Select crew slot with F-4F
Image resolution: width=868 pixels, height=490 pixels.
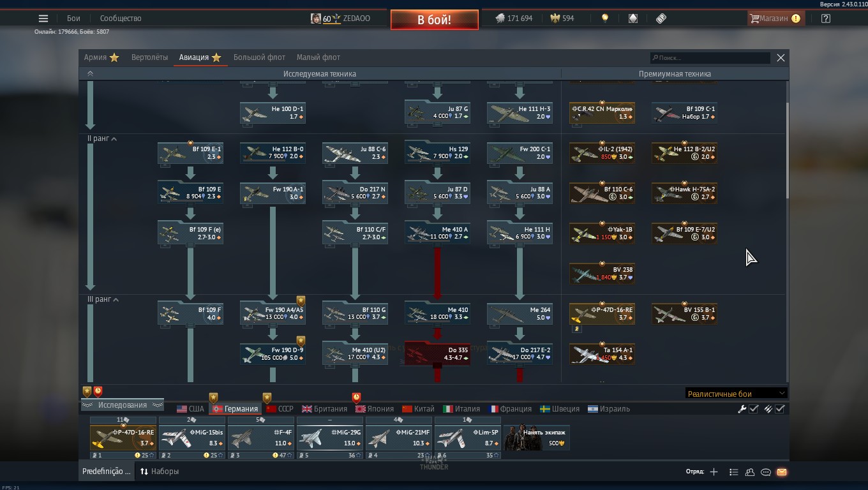coord(261,438)
